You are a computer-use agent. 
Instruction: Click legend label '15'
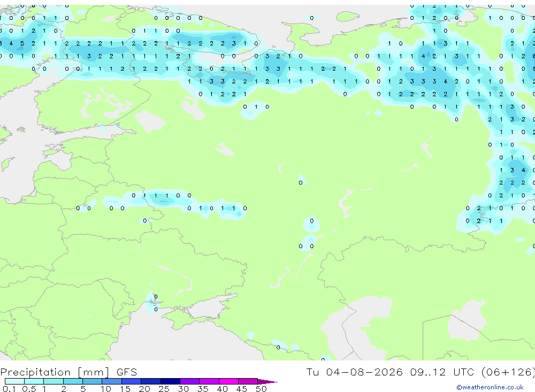125,389
